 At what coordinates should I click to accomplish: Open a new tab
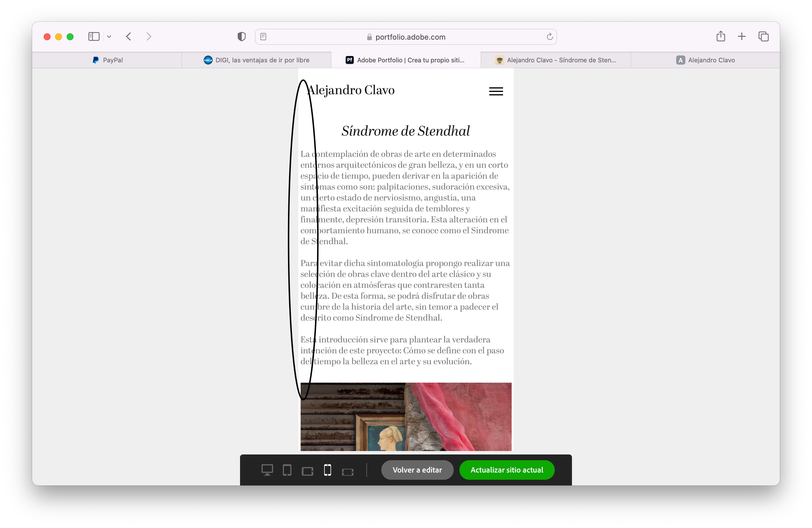[741, 36]
